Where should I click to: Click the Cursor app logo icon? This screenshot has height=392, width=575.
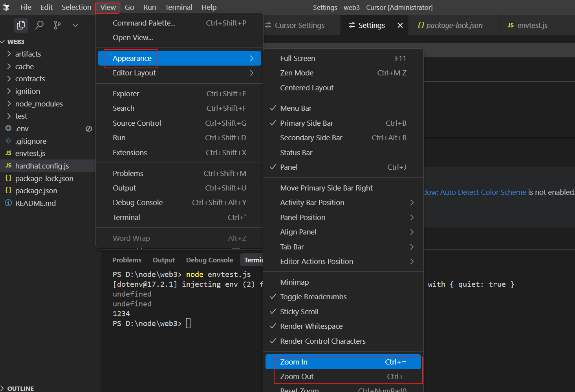[x=6, y=7]
